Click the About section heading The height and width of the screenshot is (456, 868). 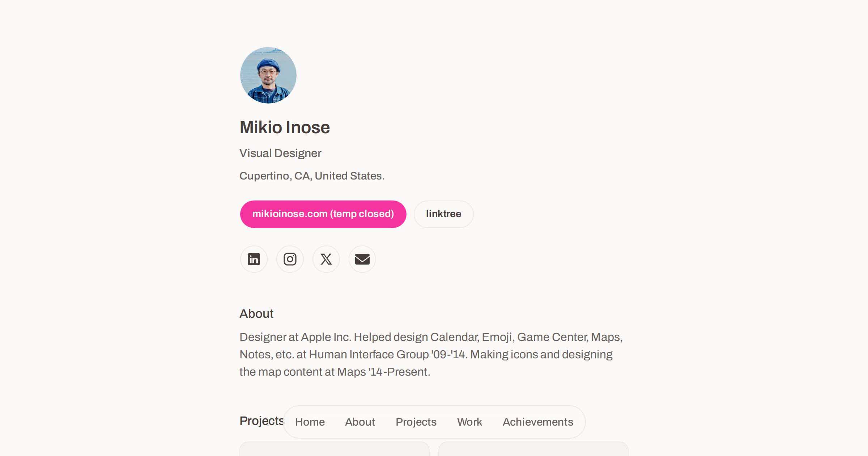click(256, 314)
